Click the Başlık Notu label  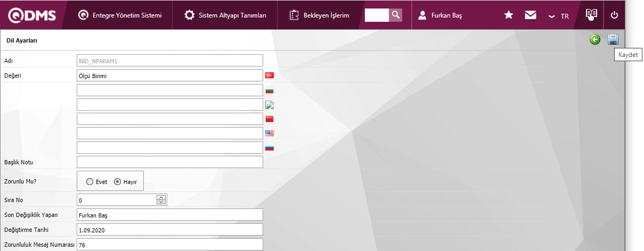click(19, 162)
